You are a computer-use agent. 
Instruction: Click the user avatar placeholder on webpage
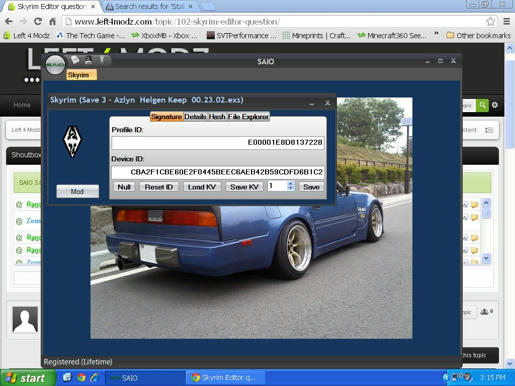(25, 320)
